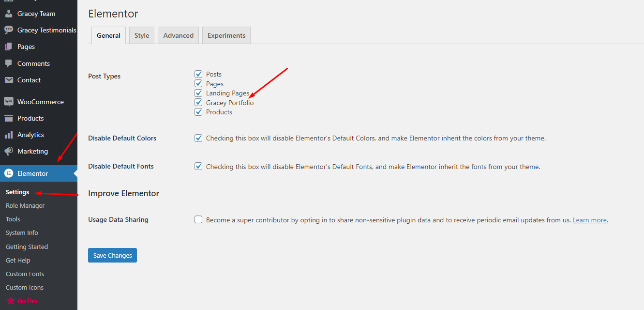Toggle the Gracey Portfolio checkbox
Viewport: 644px width, 310px height.
(x=198, y=102)
